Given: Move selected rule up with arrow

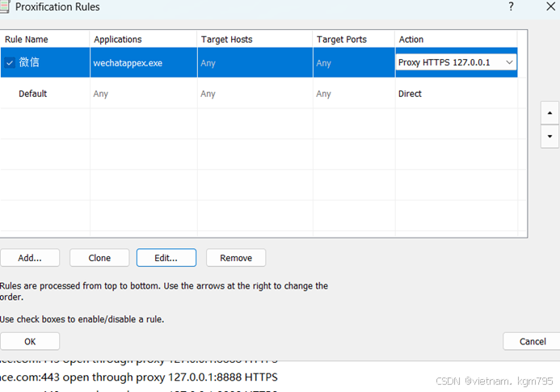Looking at the screenshot, I should click(x=549, y=113).
